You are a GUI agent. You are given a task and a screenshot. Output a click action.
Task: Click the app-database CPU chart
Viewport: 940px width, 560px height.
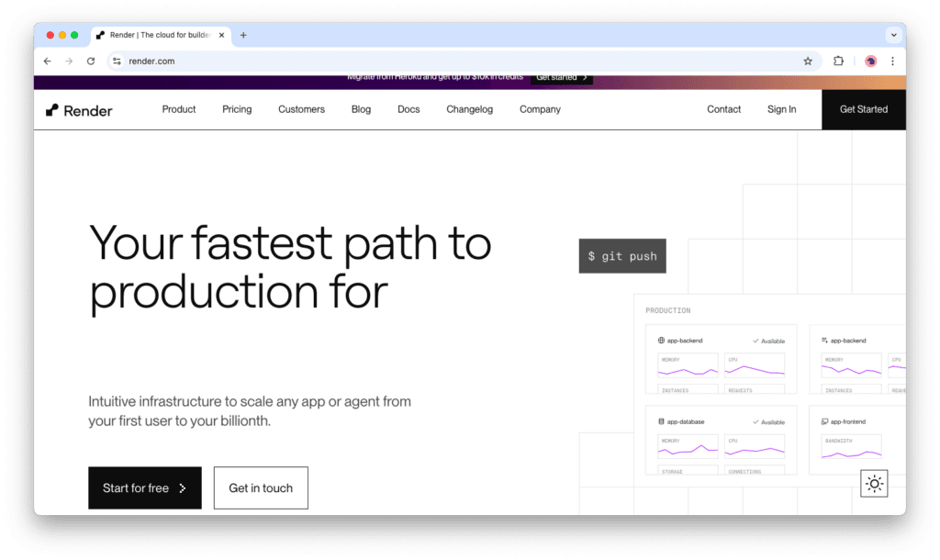click(x=755, y=446)
